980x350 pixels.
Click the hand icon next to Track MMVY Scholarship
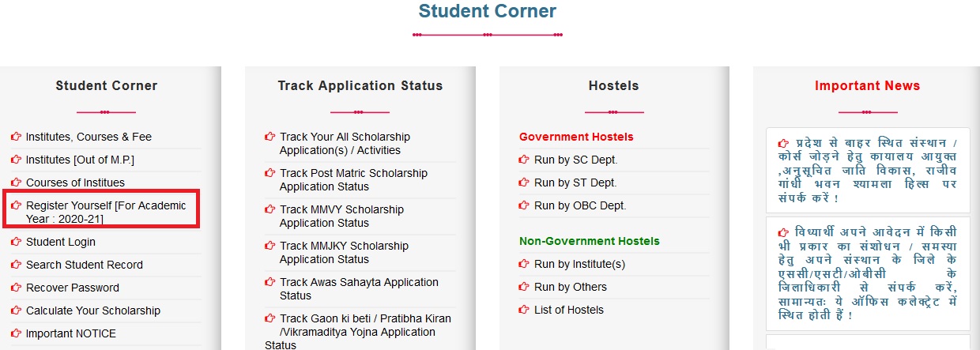270,209
